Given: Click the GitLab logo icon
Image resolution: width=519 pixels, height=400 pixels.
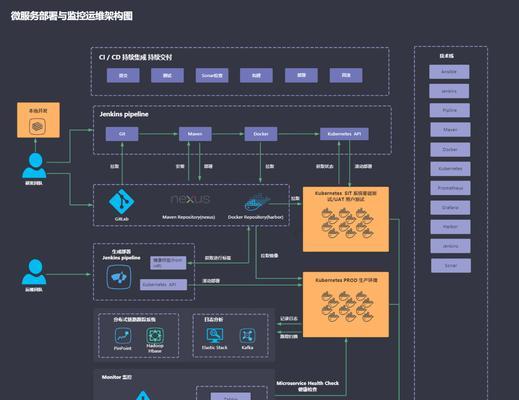Looking at the screenshot, I should [x=121, y=201].
